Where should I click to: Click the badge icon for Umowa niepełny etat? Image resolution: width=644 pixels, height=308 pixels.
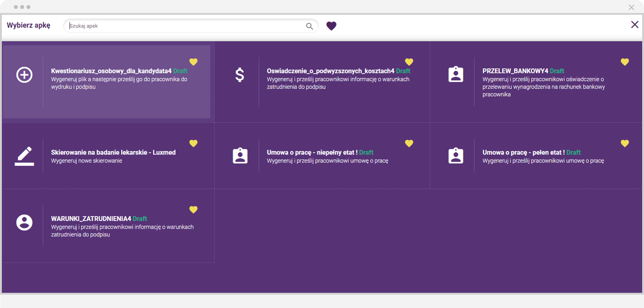240,156
